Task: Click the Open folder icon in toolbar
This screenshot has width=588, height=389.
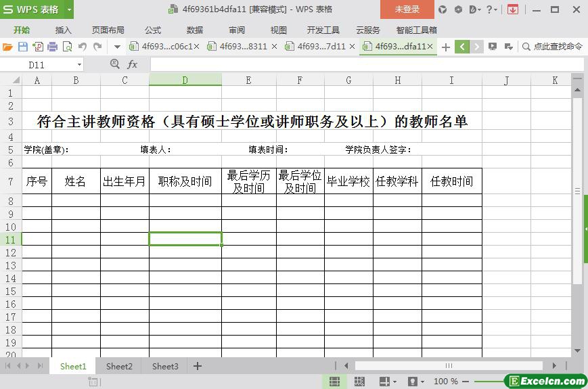Action: pyautogui.click(x=7, y=47)
